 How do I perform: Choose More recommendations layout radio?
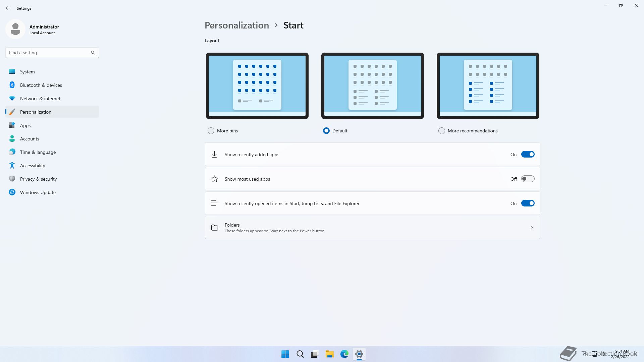click(442, 131)
